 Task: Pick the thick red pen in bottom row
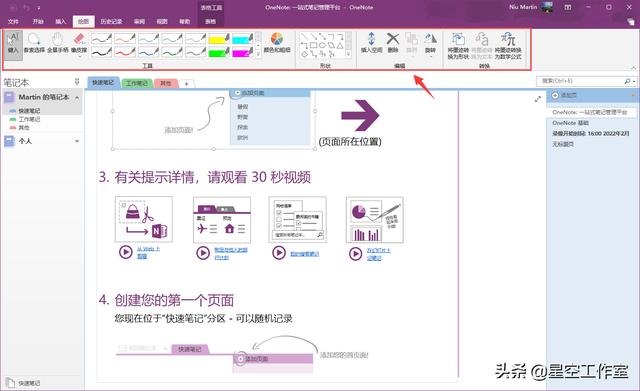125,52
